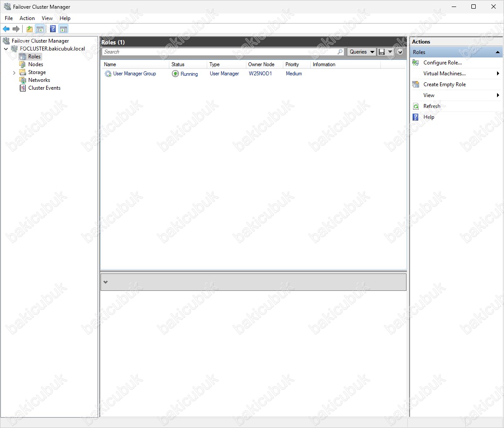Click the Help icon in Actions pane
The image size is (504, 428).
coord(416,117)
